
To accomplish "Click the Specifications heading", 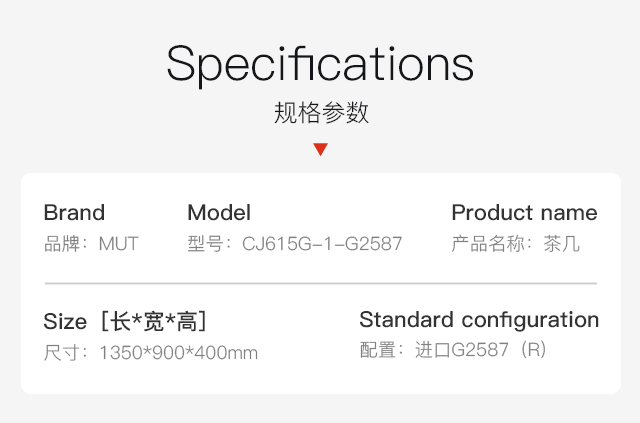I will click(x=320, y=65).
